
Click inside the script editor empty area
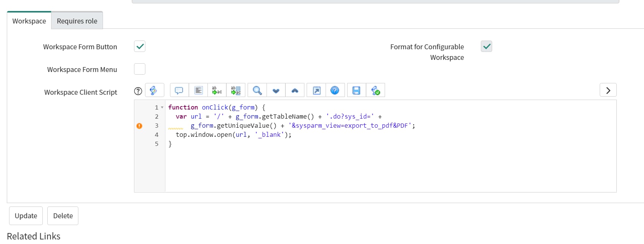[x=390, y=170]
